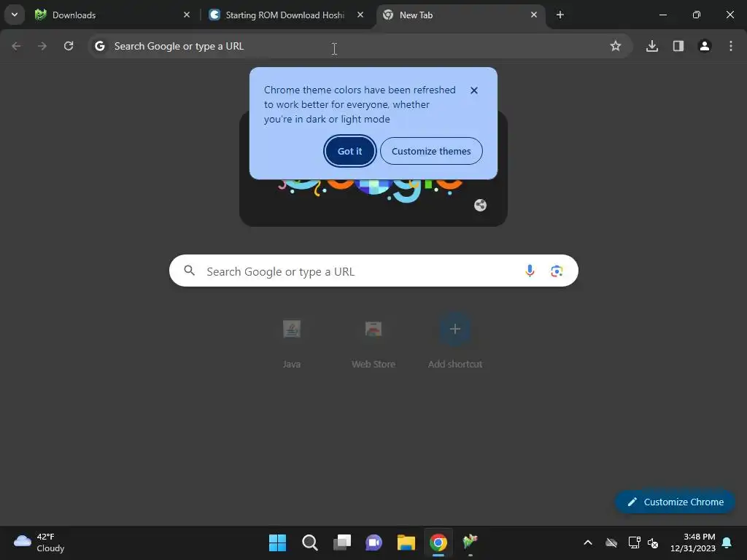The height and width of the screenshot is (560, 747).
Task: Expand hidden system tray icons
Action: pos(588,542)
